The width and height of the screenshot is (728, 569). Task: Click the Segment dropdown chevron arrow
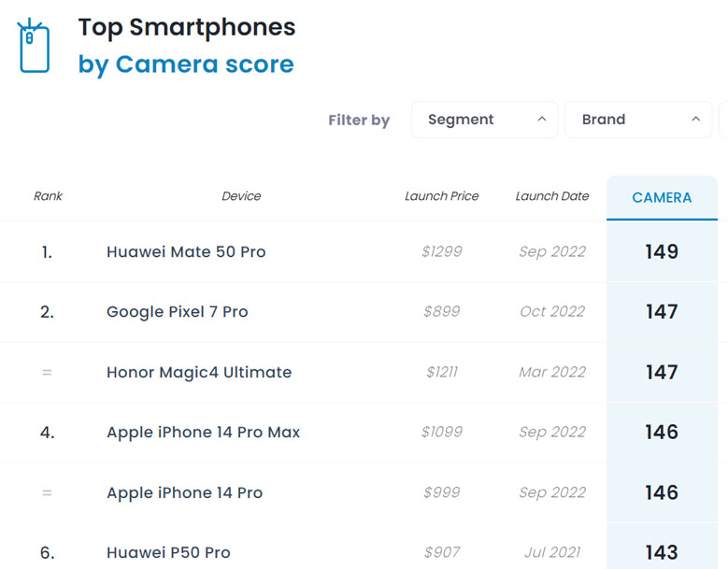pos(542,120)
